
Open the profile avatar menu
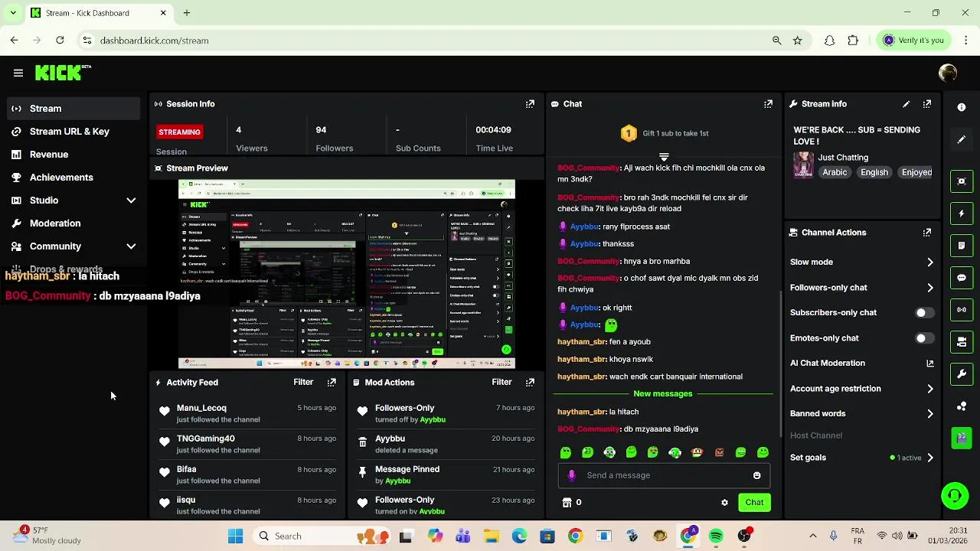(948, 73)
